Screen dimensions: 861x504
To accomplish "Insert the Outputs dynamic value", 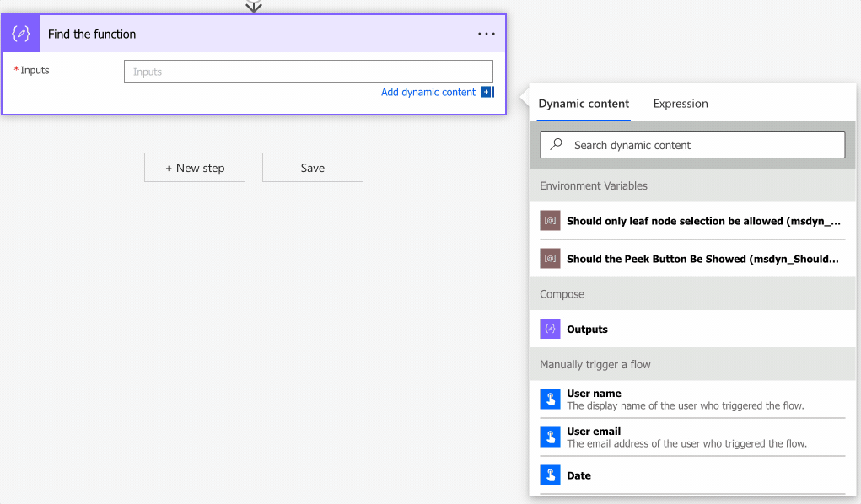I will pyautogui.click(x=588, y=330).
